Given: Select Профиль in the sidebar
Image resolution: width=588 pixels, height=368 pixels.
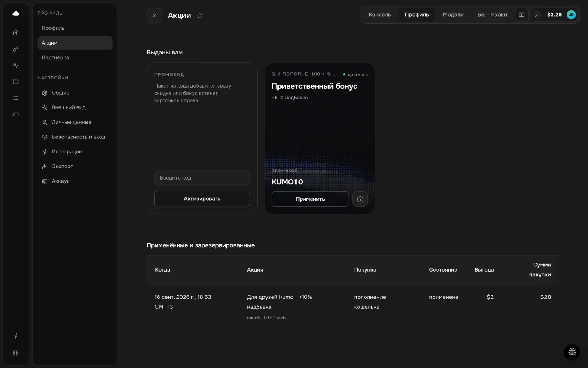Looking at the screenshot, I should (x=75, y=28).
